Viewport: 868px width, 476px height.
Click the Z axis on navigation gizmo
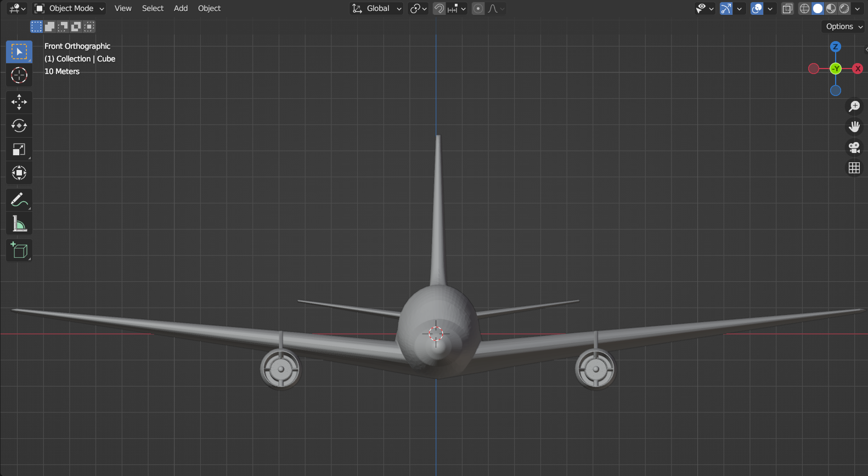coord(835,47)
